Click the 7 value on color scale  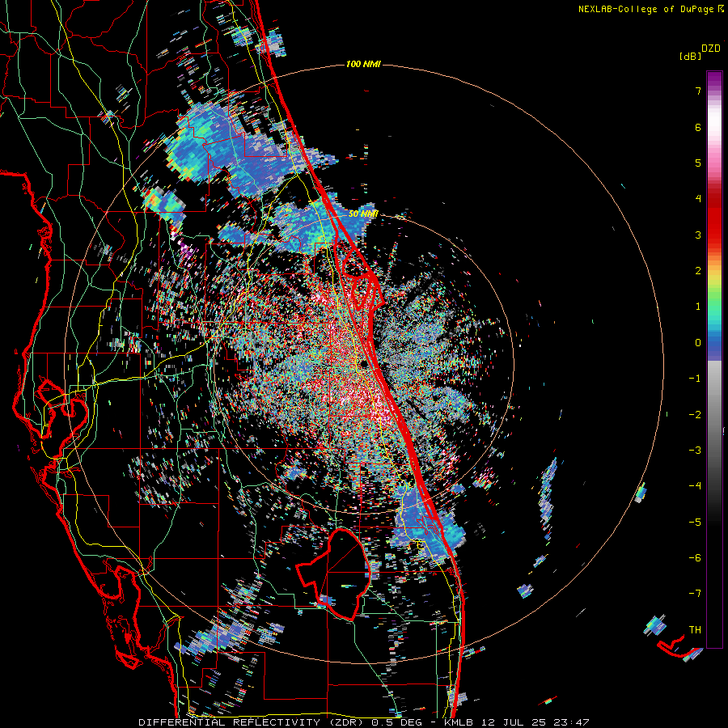698,91
